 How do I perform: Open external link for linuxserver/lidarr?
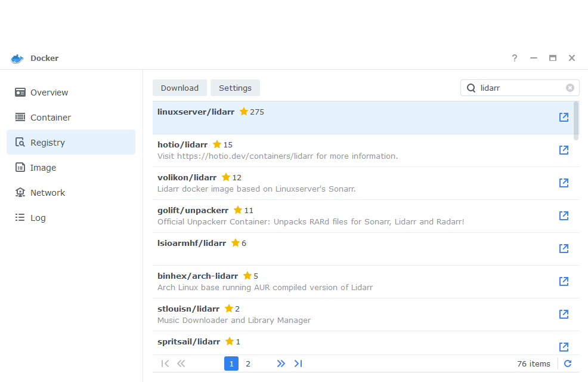pyautogui.click(x=564, y=117)
